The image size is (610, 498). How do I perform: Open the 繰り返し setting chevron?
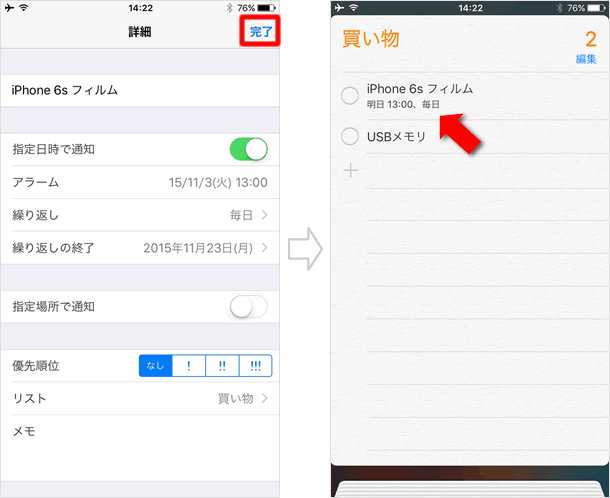coord(265,215)
